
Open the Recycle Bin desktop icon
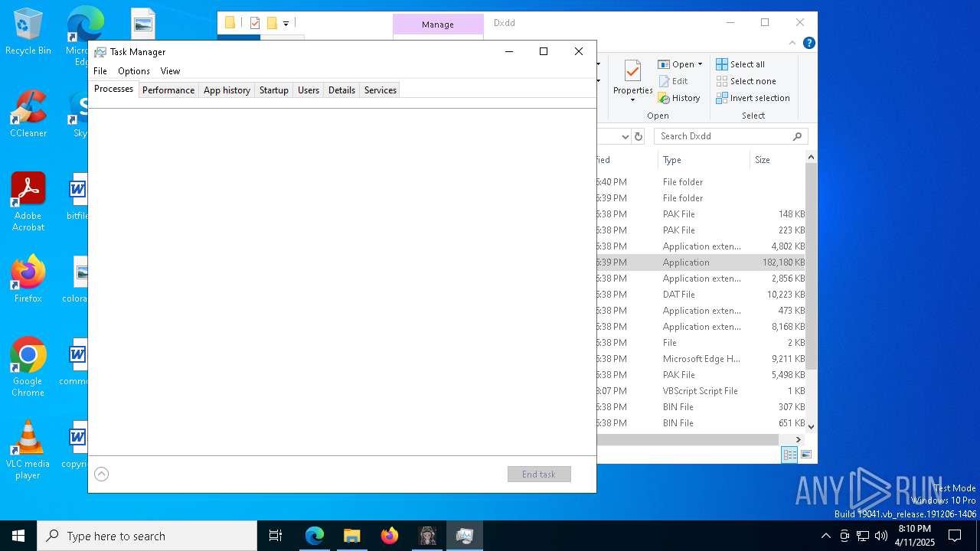tap(28, 32)
